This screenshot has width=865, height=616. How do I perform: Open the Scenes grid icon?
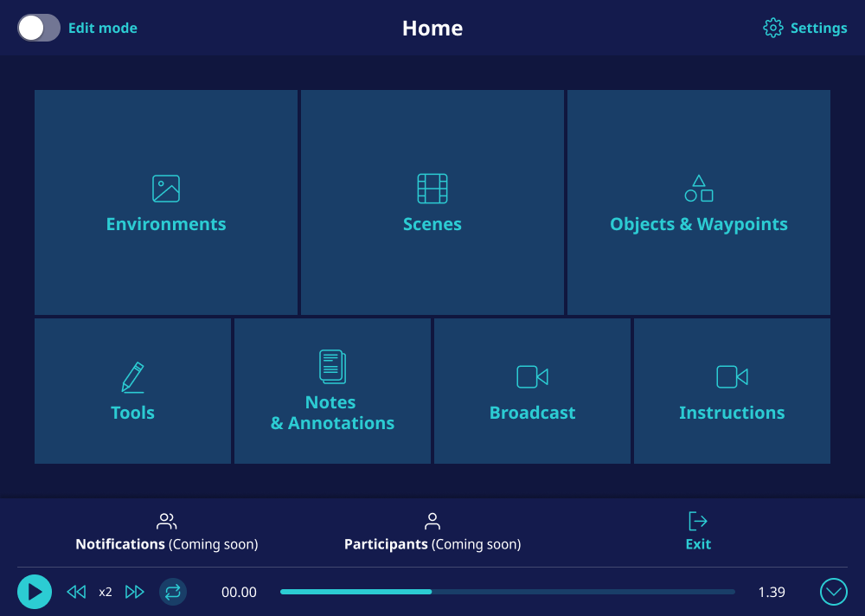tap(432, 189)
